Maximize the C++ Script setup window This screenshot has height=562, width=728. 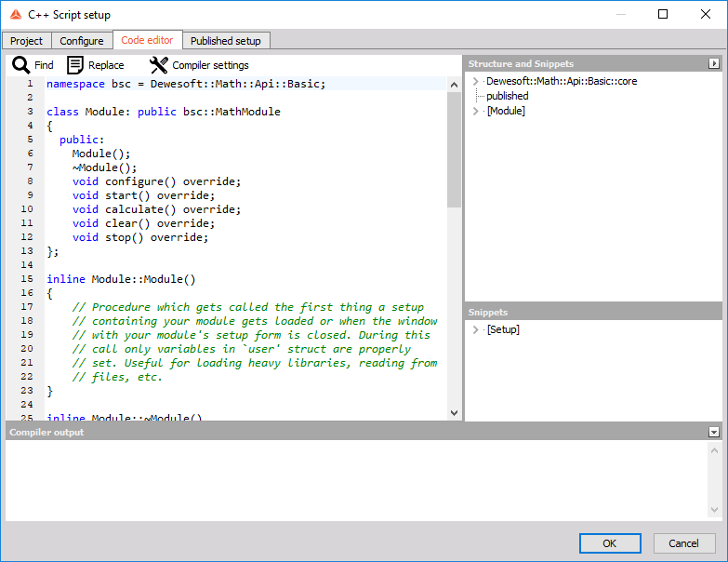(663, 14)
